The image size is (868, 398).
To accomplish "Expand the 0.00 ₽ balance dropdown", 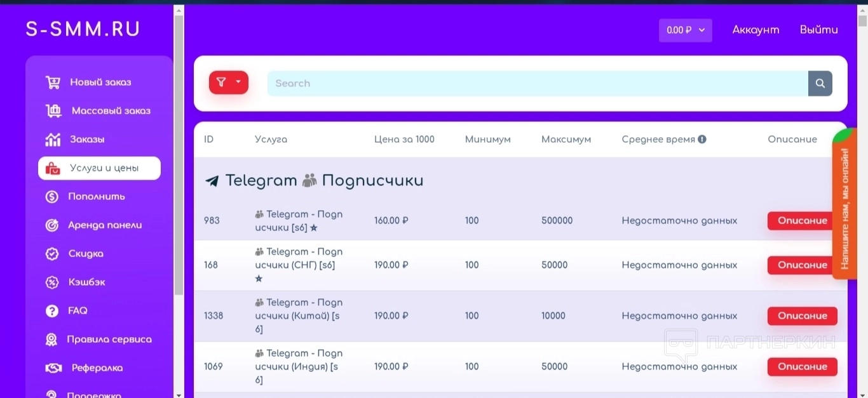I will pyautogui.click(x=686, y=30).
